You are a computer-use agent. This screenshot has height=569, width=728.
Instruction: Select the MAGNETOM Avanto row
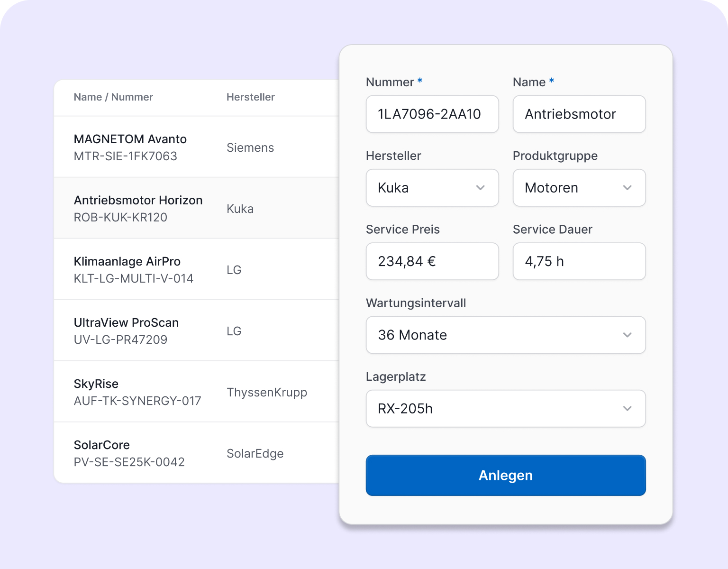click(197, 147)
